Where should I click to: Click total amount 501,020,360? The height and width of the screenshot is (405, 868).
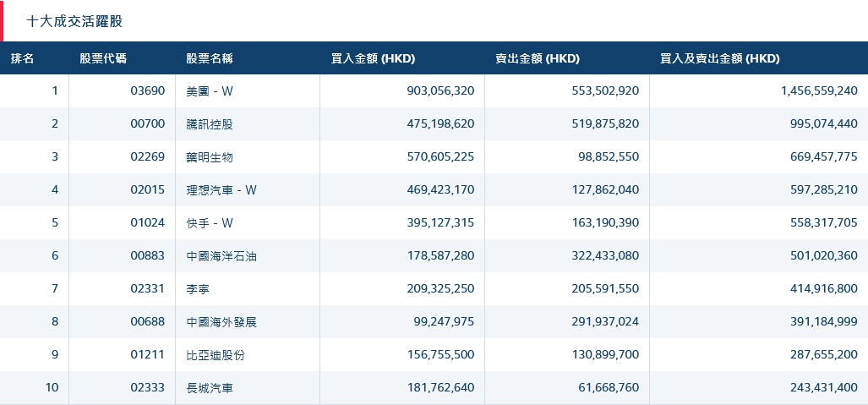(824, 256)
